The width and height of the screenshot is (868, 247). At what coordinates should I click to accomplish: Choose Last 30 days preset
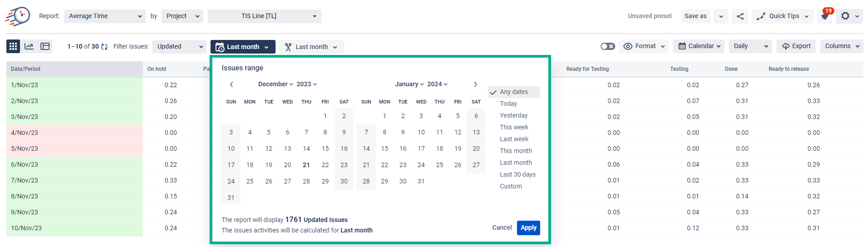pos(517,175)
